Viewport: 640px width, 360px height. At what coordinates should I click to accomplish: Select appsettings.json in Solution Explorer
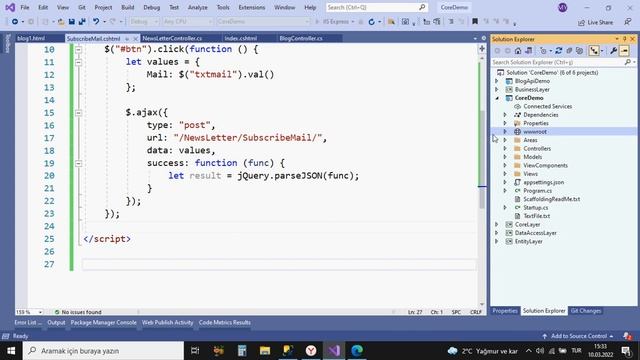(x=544, y=182)
